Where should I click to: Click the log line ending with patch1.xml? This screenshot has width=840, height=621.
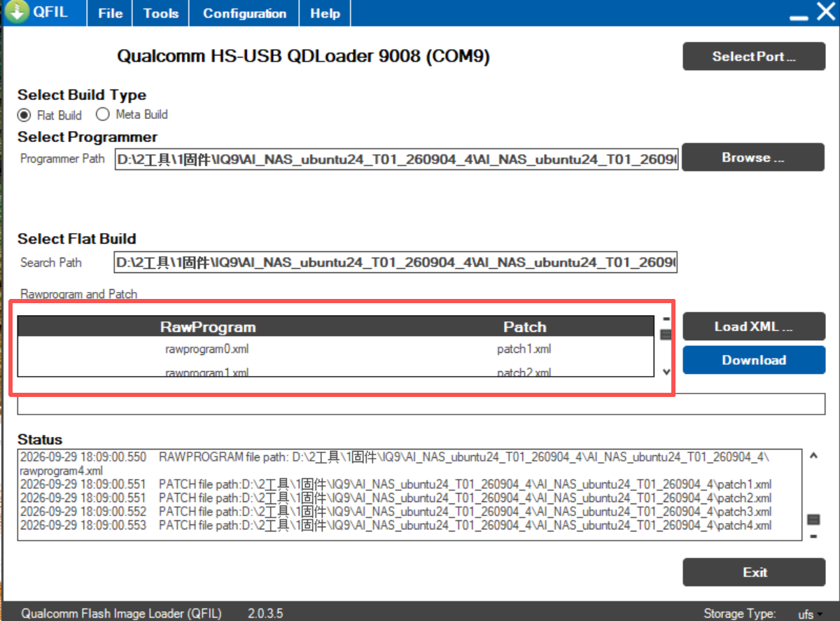(396, 484)
